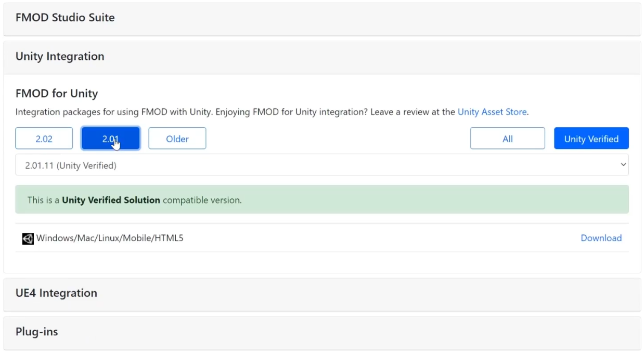Collapse the Unity Integration section

[x=322, y=57]
